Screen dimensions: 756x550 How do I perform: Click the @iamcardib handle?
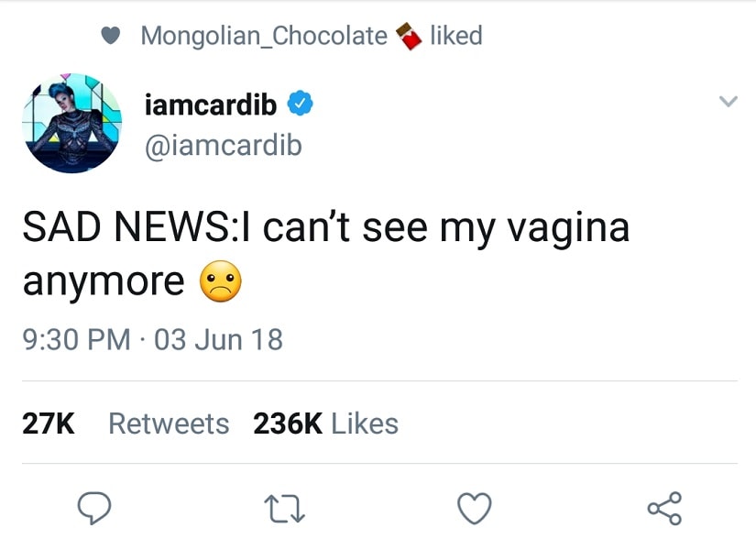pos(223,145)
